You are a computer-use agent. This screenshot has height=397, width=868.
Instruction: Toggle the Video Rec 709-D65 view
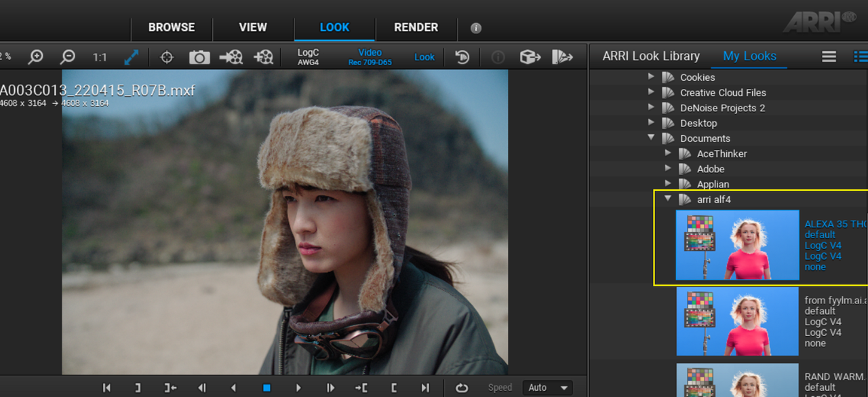pos(370,57)
